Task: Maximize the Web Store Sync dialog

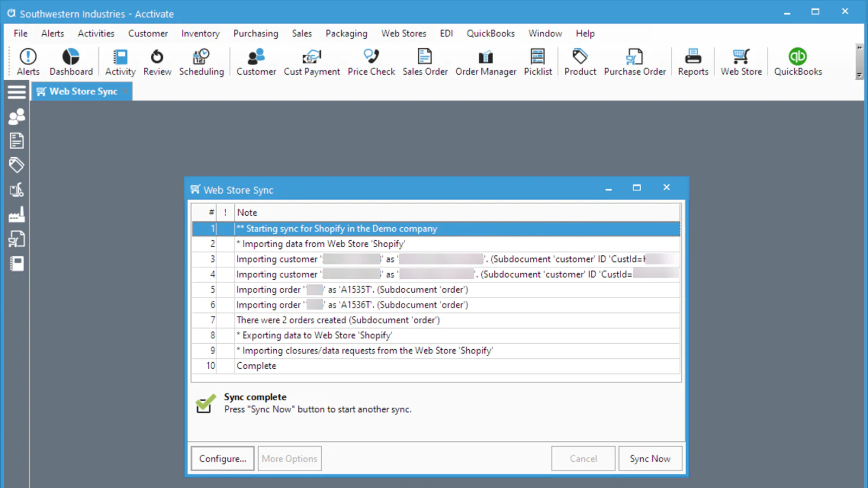Action: (637, 188)
